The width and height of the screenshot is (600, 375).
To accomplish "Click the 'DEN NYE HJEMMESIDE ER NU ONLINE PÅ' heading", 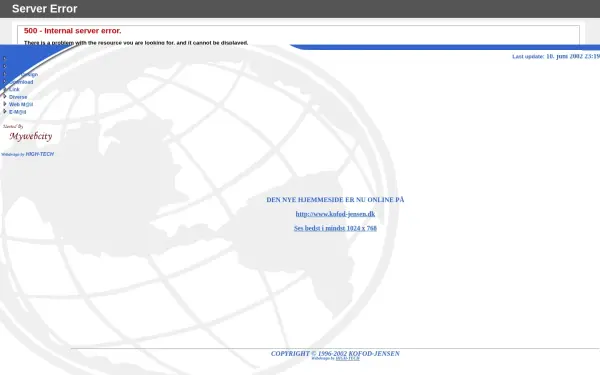I will [x=335, y=199].
